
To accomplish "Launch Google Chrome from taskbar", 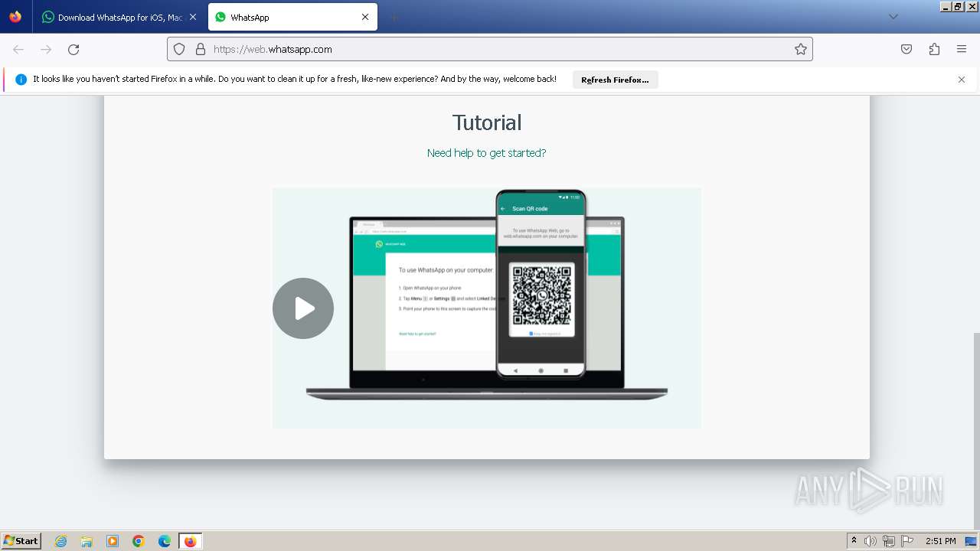I will point(139,541).
